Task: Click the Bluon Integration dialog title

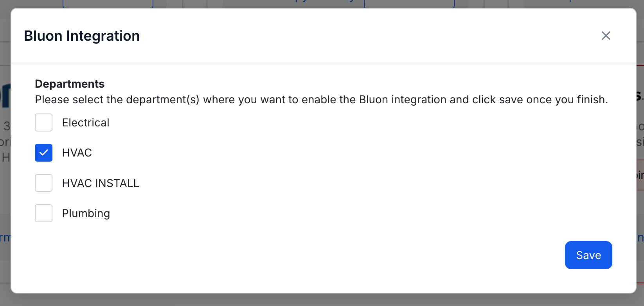Action: 82,36
